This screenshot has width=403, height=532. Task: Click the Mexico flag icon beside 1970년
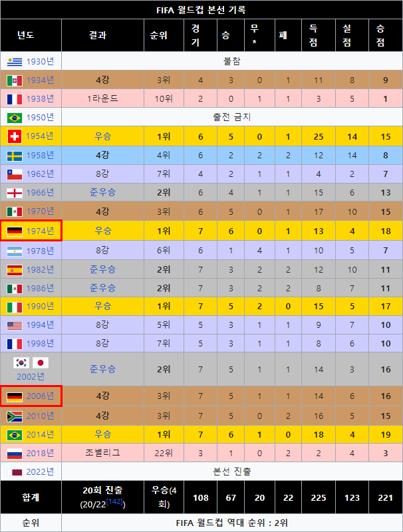pos(15,211)
